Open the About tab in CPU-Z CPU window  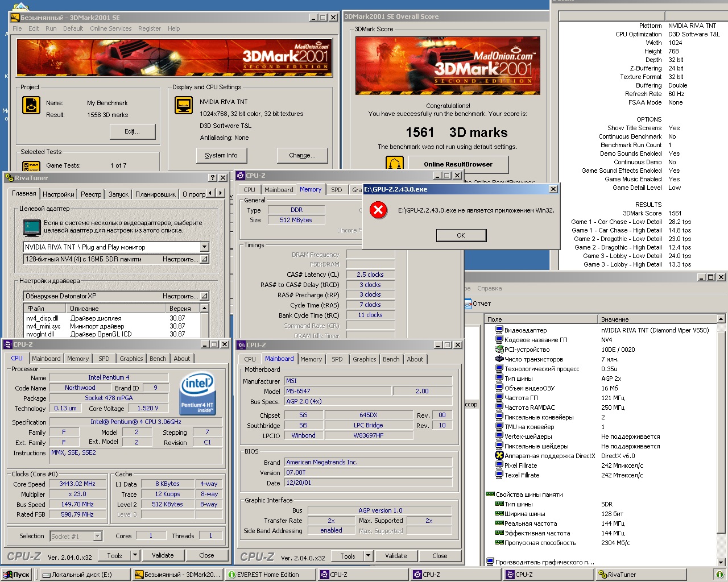pos(182,359)
